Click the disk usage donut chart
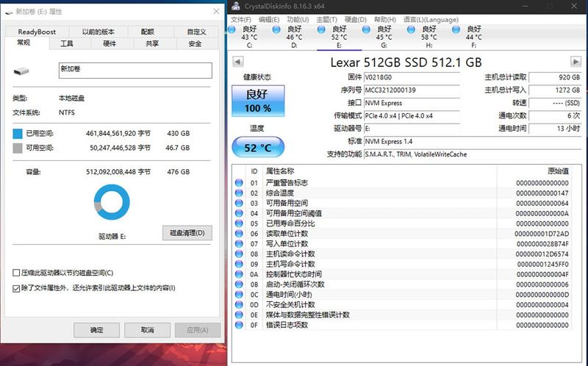Viewport: 588px width, 366px height. [x=112, y=202]
